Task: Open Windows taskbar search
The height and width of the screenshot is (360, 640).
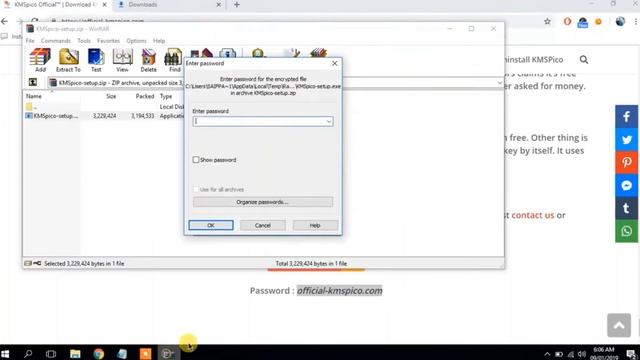Action: 28,354
